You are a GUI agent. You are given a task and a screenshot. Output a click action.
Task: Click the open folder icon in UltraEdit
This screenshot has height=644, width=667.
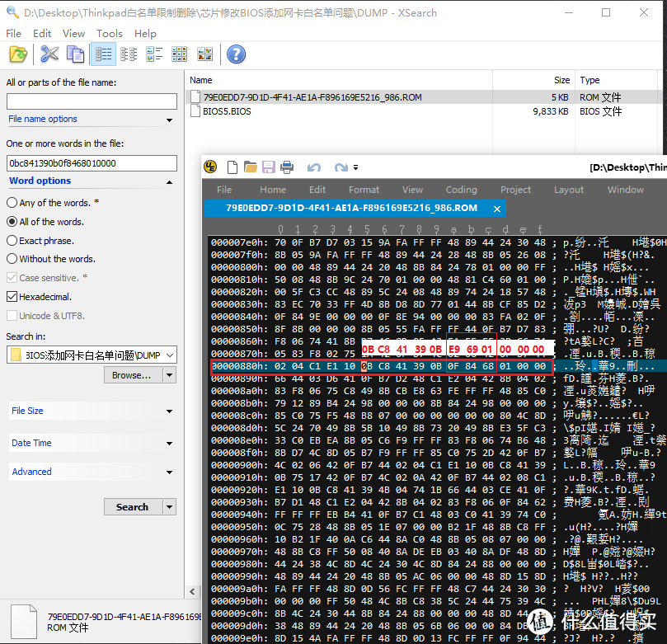251,167
